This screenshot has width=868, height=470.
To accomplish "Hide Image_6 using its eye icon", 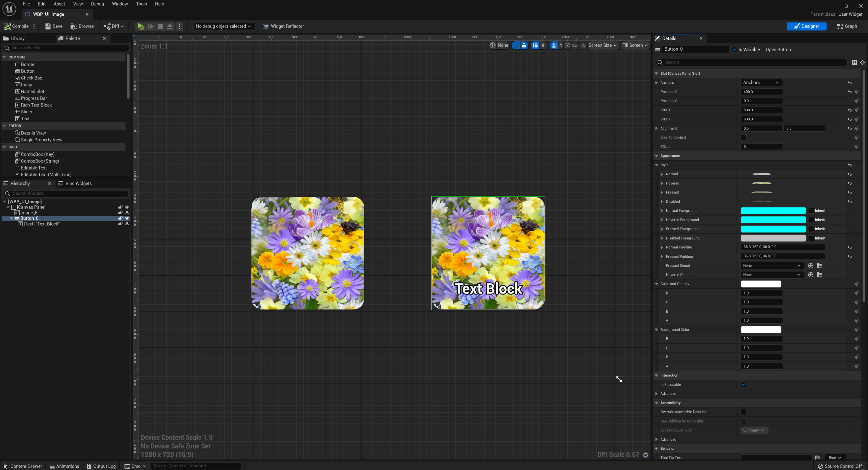I will 127,213.
